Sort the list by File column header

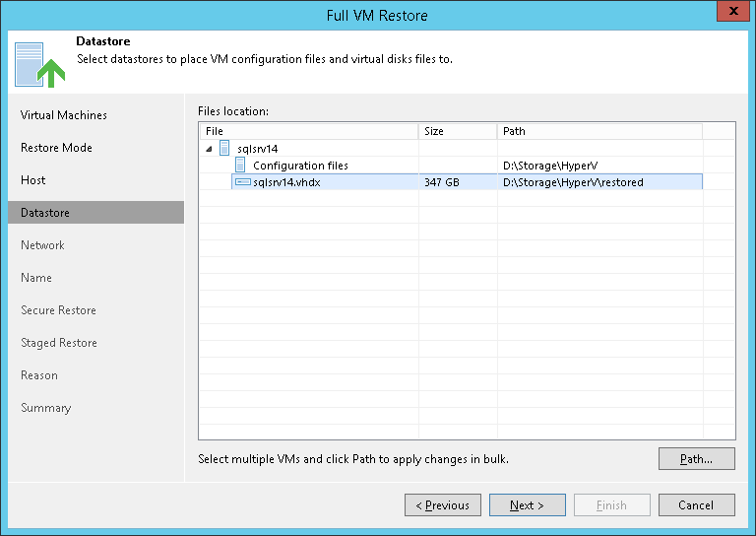(309, 131)
